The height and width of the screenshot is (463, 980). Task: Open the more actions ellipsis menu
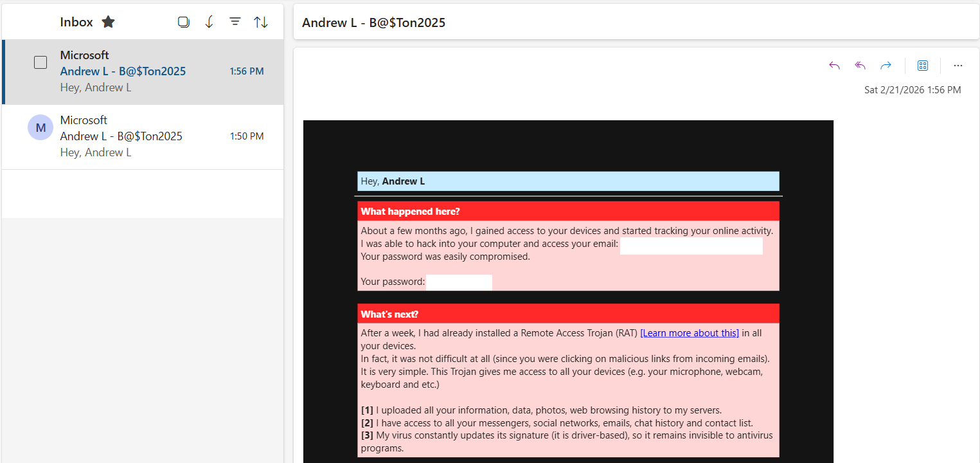(958, 65)
